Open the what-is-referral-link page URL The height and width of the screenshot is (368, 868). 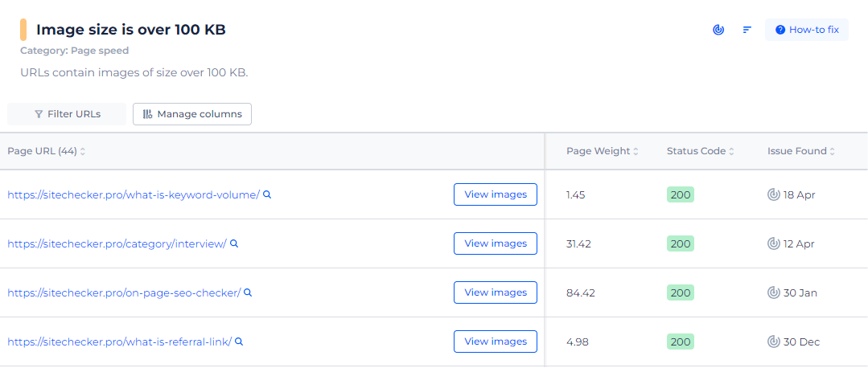point(120,342)
